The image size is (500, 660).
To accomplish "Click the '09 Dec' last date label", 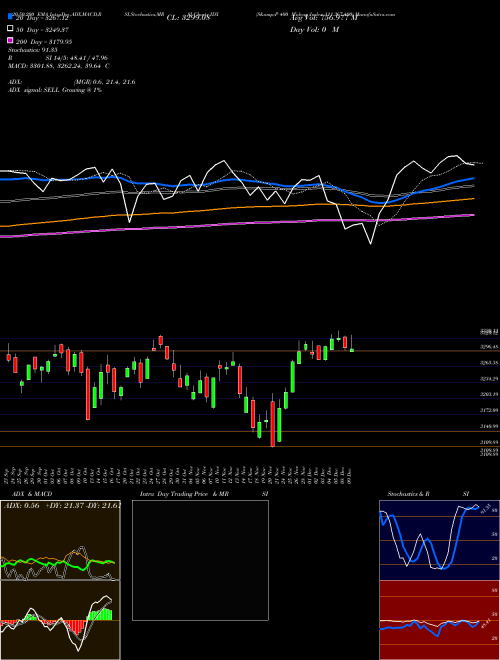I will (350, 475).
